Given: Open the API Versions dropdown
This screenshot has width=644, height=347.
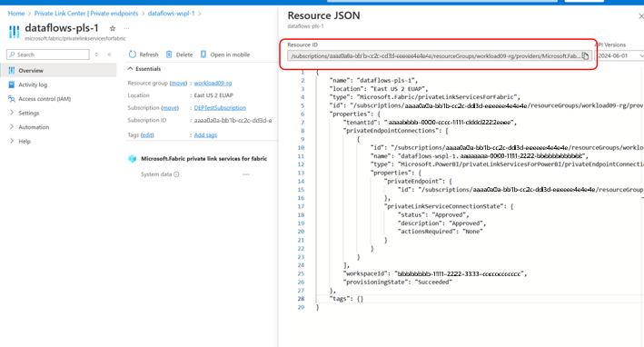Looking at the screenshot, I should tap(620, 55).
